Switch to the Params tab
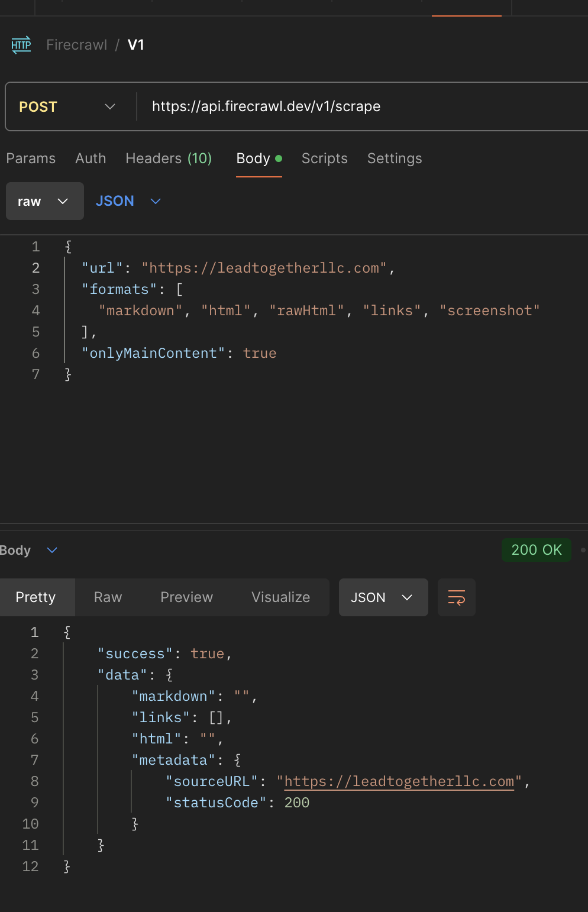588x912 pixels. pyautogui.click(x=31, y=159)
